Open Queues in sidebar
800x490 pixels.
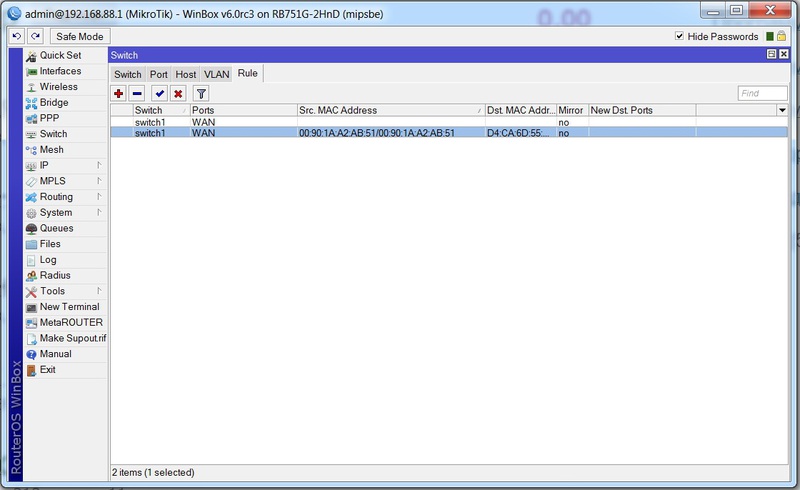65,228
